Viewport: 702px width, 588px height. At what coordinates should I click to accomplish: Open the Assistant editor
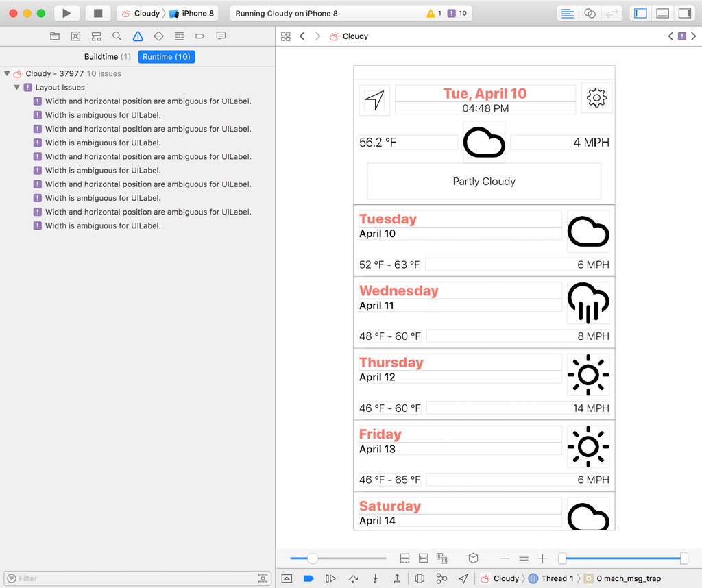(x=590, y=13)
